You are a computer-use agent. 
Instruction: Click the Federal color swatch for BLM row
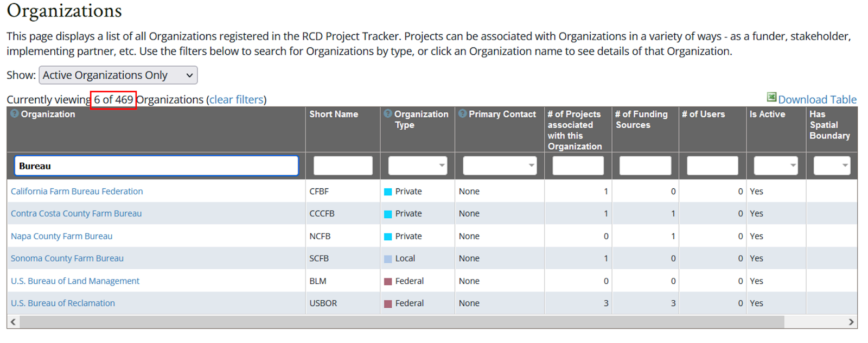[x=388, y=281]
